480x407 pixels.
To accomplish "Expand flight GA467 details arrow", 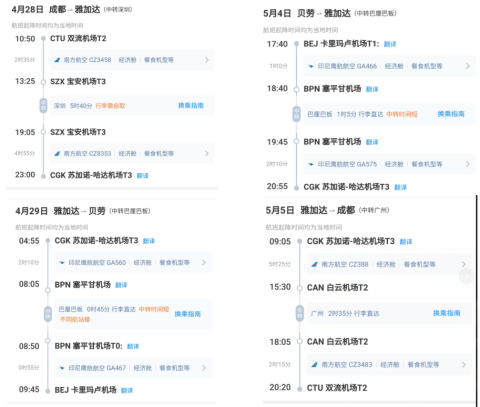I will click(x=204, y=368).
